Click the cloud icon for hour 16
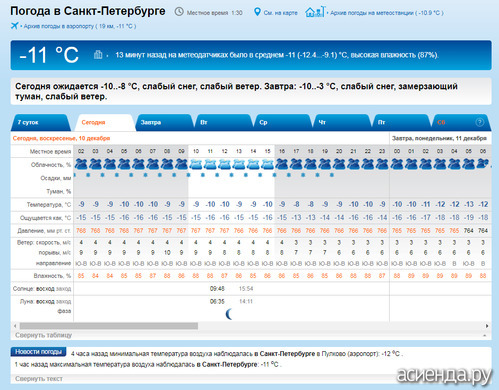The image size is (499, 390). [282, 164]
